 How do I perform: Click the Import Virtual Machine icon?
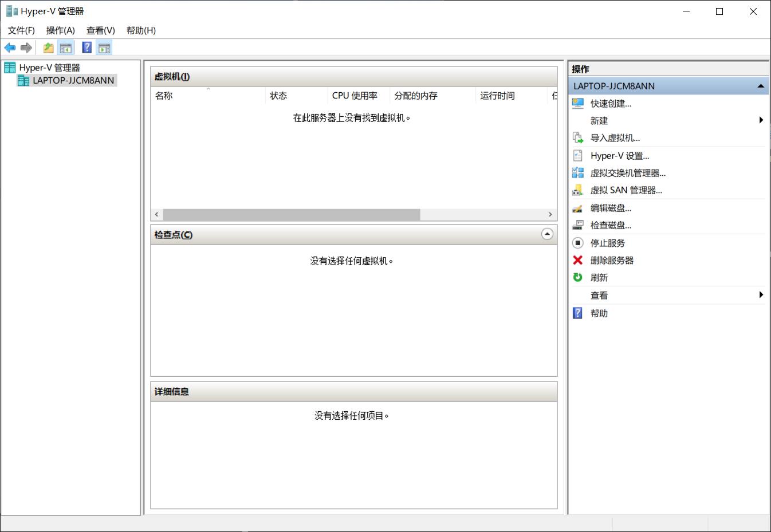click(x=578, y=138)
